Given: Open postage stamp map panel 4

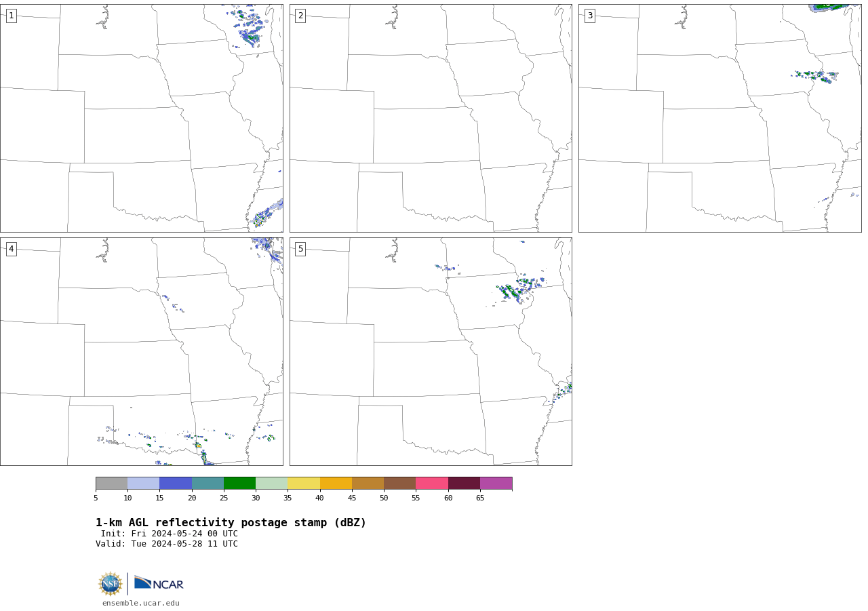Looking at the screenshot, I should (x=142, y=351).
